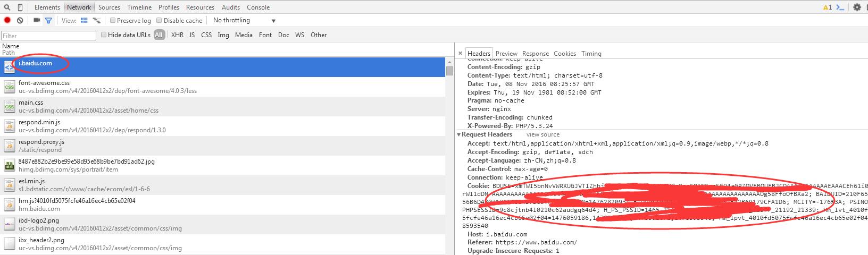Image resolution: width=868 pixels, height=255 pixels.
Task: Select the ibd-logo2.png request name
Action: [39, 220]
